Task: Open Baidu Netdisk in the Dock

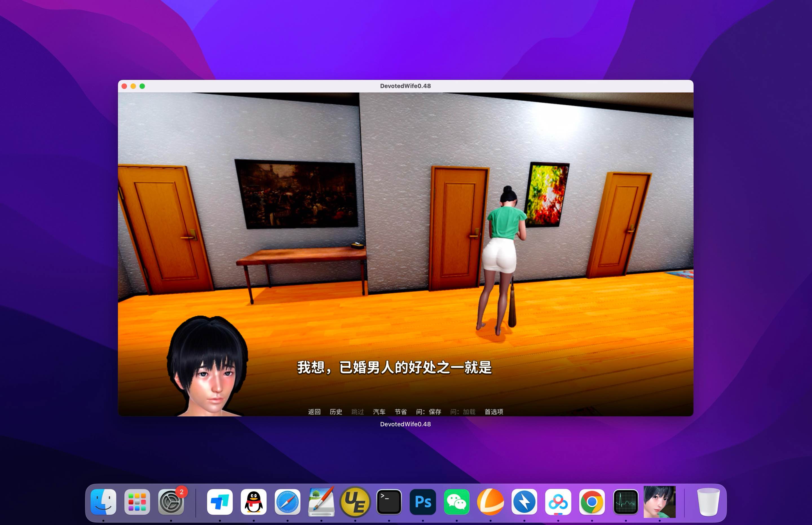Action: click(559, 502)
